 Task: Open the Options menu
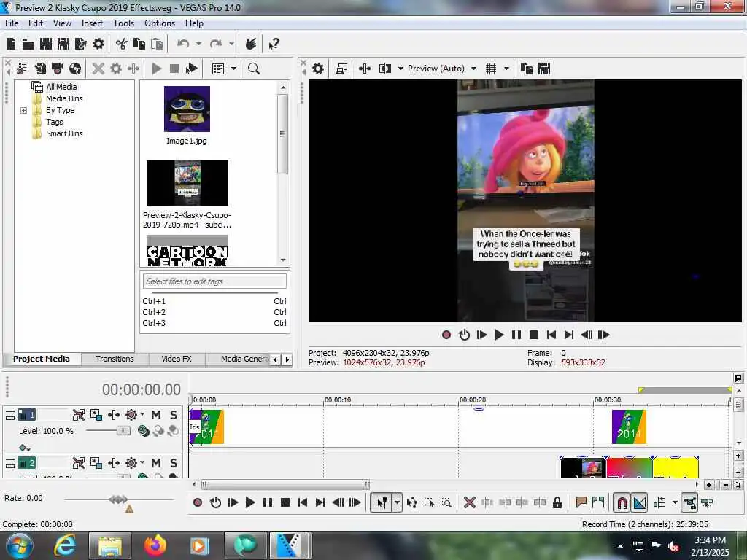coord(160,23)
